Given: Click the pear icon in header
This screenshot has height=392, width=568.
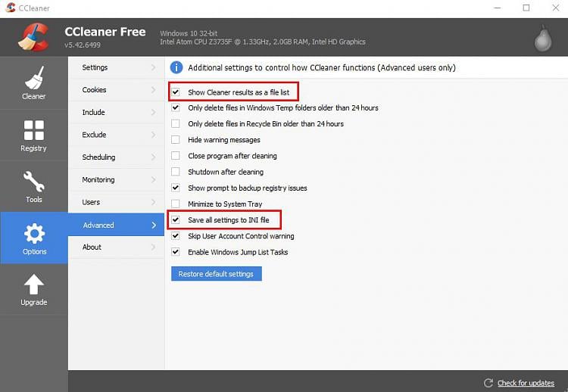Looking at the screenshot, I should click(x=543, y=38).
